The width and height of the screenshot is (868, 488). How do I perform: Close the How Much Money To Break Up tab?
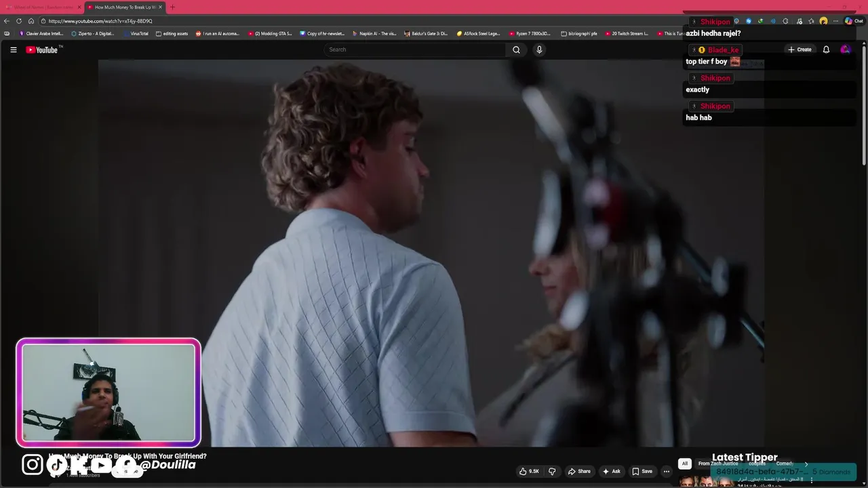[161, 7]
